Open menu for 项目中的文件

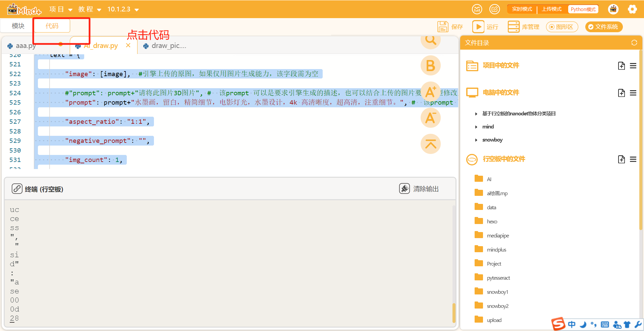633,66
